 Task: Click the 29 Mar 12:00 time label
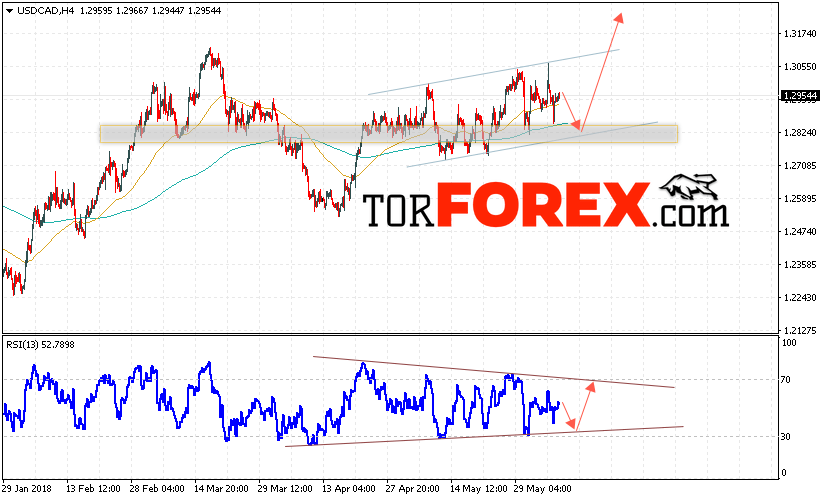click(x=285, y=488)
